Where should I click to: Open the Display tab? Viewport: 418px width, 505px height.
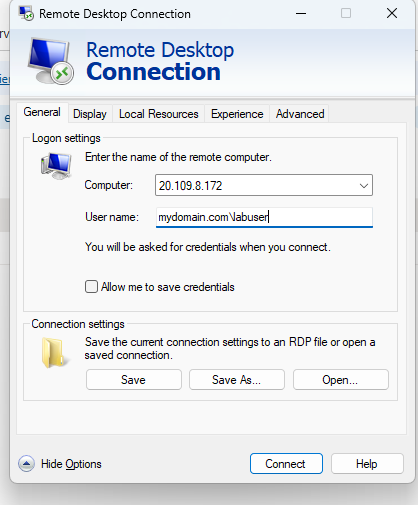point(90,114)
